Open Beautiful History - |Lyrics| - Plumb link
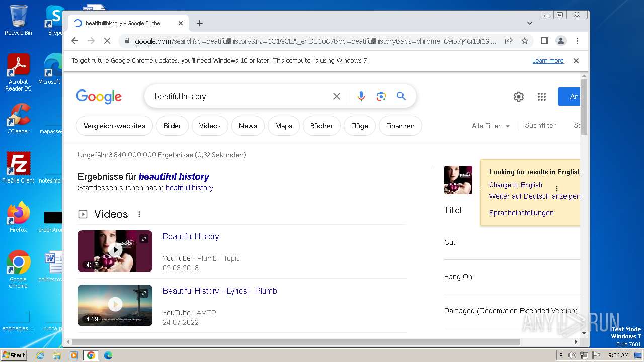Screen dimensions: 644x362 pyautogui.click(x=220, y=291)
